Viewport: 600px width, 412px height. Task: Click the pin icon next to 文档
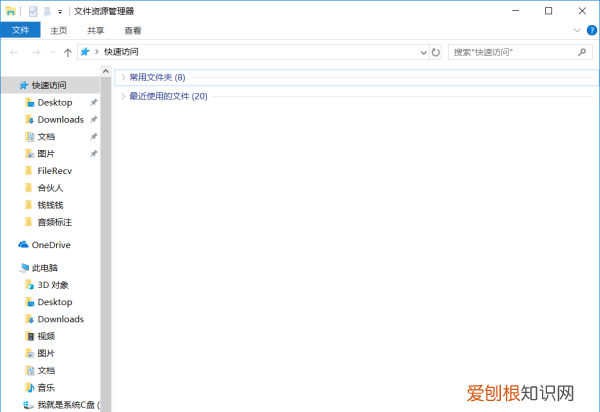[93, 137]
